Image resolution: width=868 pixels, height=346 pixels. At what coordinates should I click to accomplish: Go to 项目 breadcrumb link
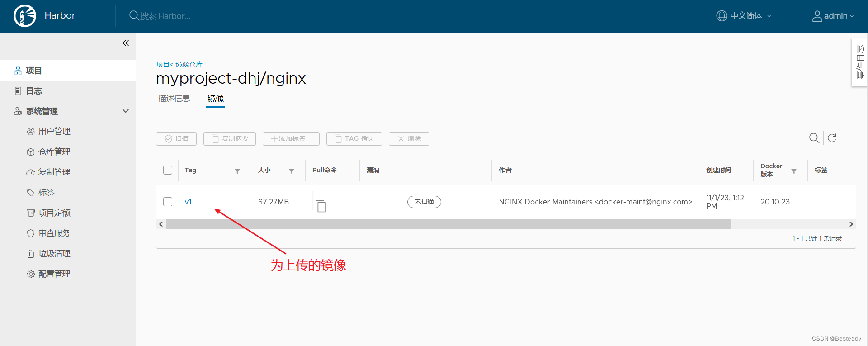(162, 64)
